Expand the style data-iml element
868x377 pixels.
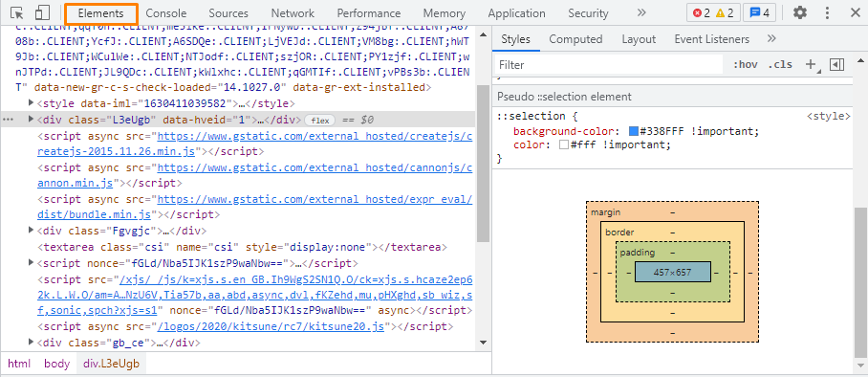pos(31,103)
